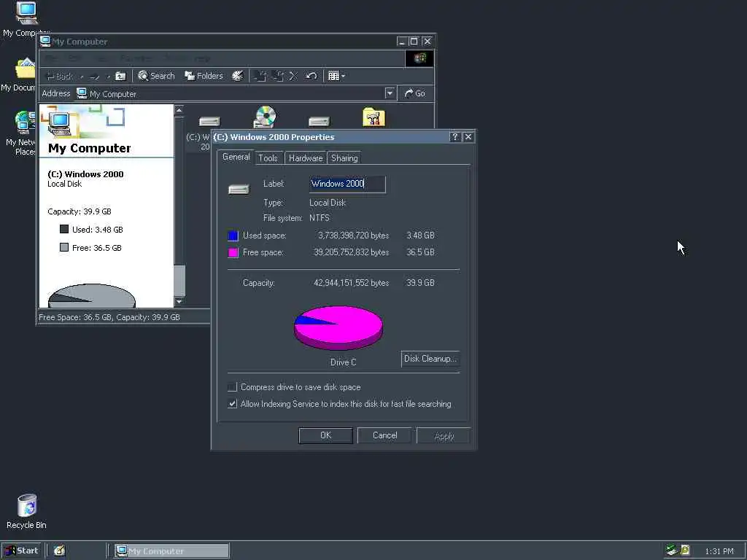
Task: Click NTFS file system value
Action: [x=320, y=217]
